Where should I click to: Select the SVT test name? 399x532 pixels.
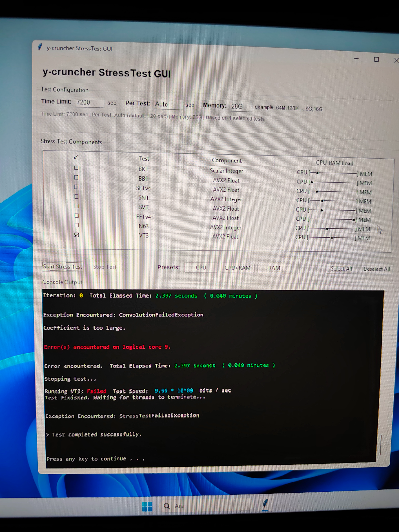143,207
